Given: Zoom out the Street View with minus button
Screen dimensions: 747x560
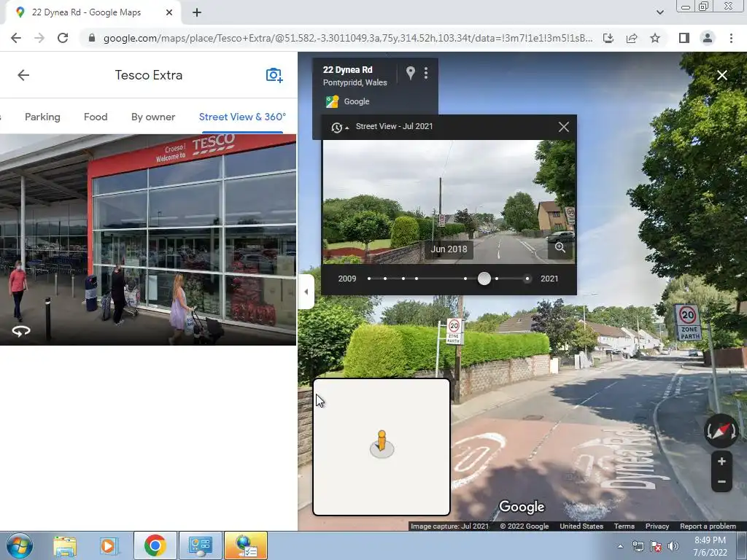Looking at the screenshot, I should (x=721, y=481).
